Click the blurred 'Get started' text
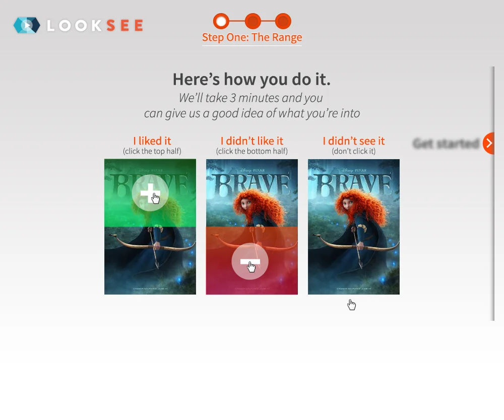Screen dimensions: 504x420 tap(446, 143)
